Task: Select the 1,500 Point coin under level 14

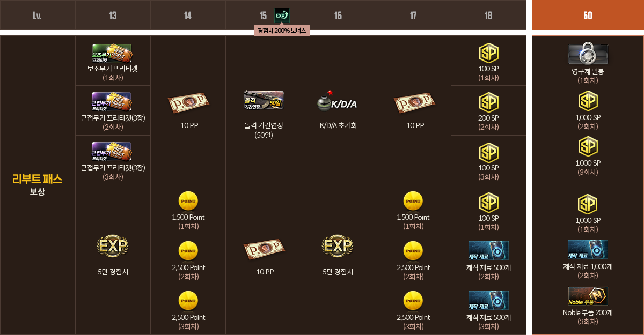Action: pos(188,201)
